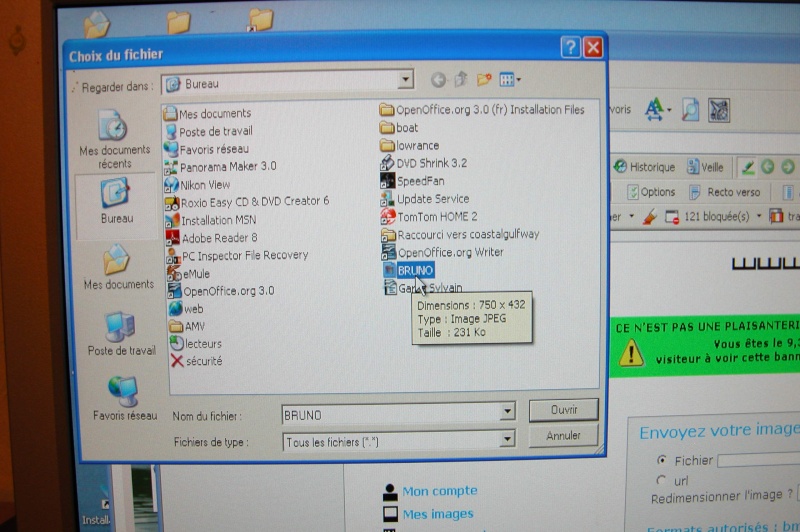This screenshot has width=800, height=532.
Task: Expand the Fichiers de type dropdown
Action: 507,438
